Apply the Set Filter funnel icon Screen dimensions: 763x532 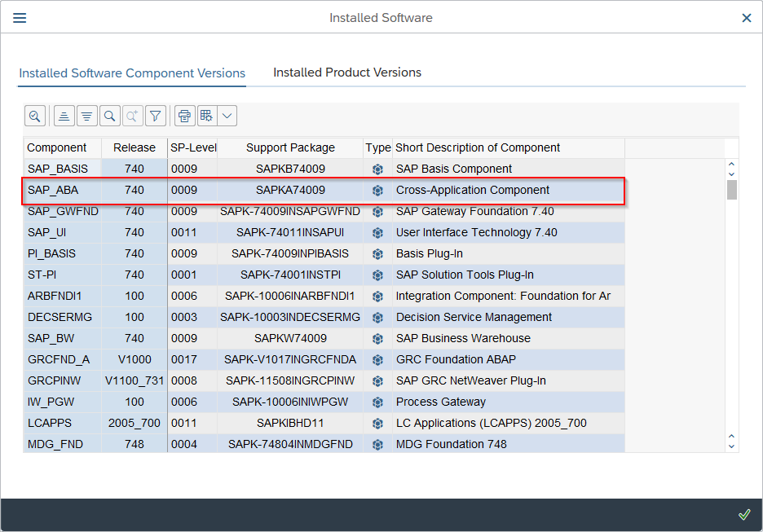point(155,116)
